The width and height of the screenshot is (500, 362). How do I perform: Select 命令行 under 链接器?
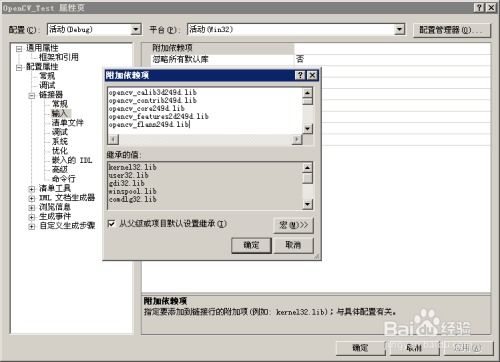point(64,179)
